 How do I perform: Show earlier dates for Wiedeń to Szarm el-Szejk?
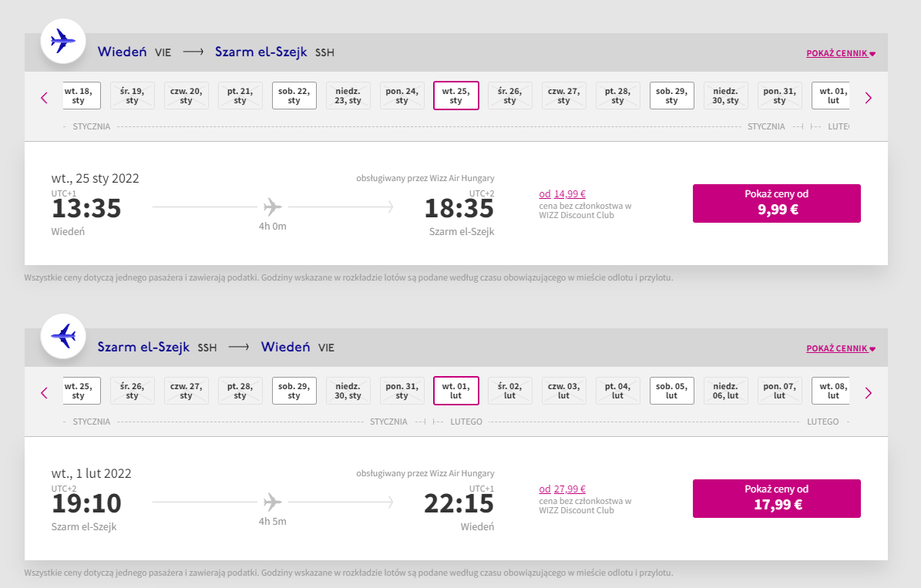tap(44, 98)
